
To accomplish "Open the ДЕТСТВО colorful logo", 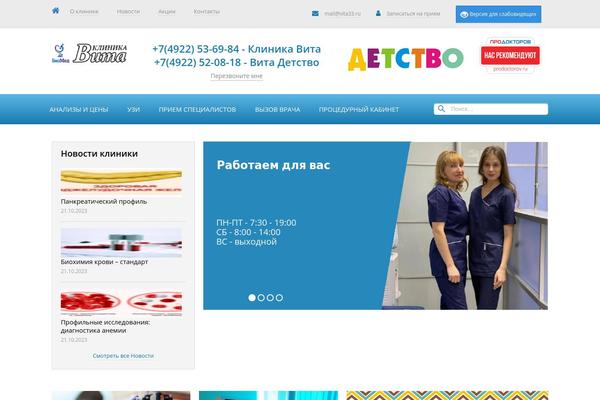I will coord(405,59).
